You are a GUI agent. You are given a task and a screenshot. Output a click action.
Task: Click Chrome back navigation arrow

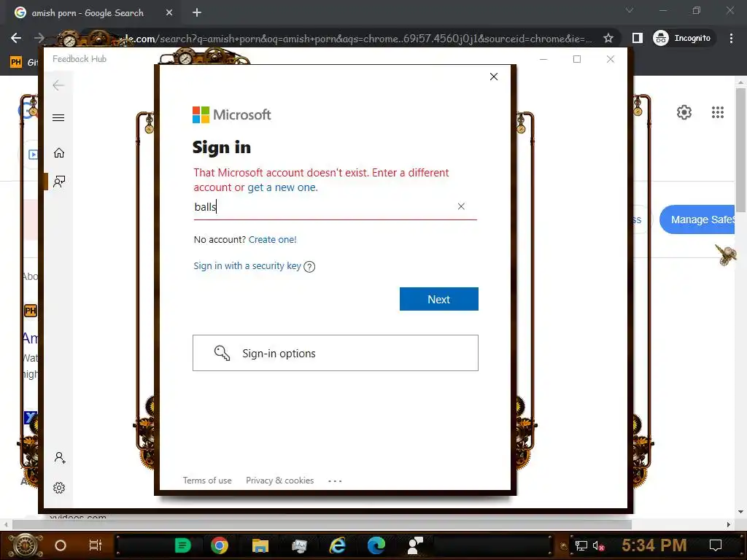(x=16, y=38)
